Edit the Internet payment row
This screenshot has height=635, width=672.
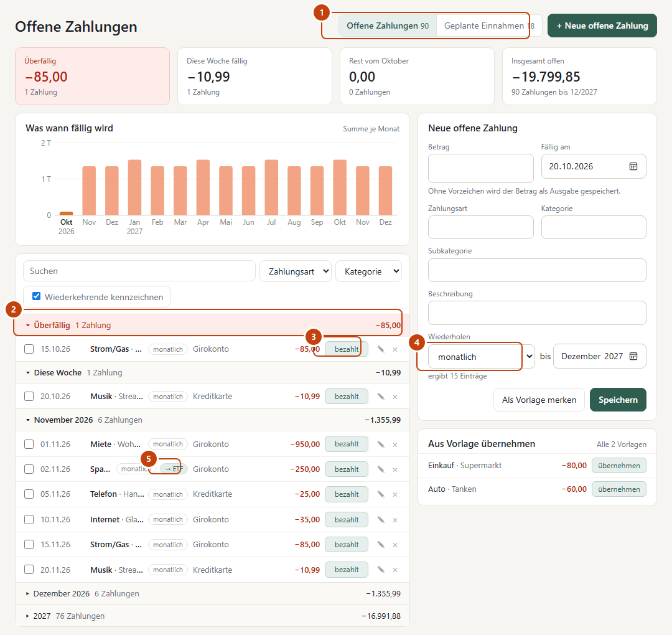(381, 520)
